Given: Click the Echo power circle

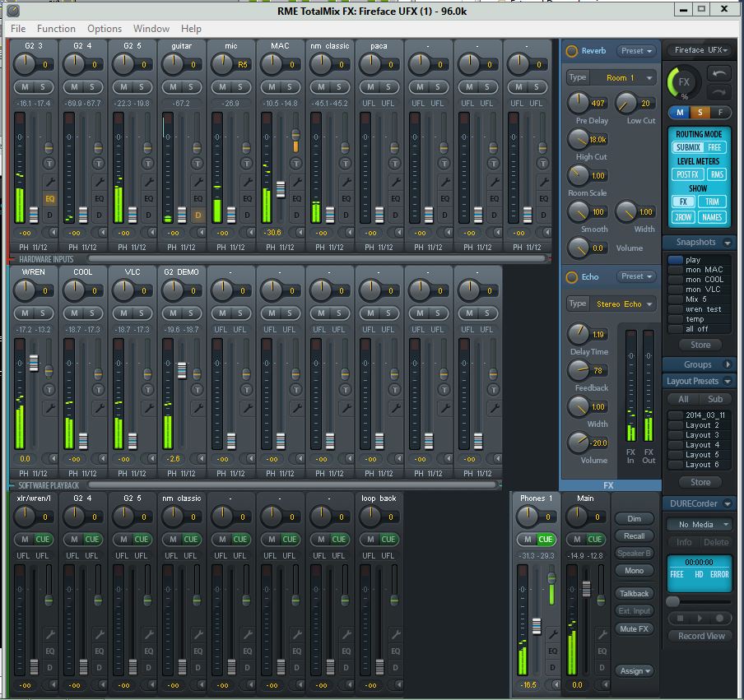Looking at the screenshot, I should (572, 277).
